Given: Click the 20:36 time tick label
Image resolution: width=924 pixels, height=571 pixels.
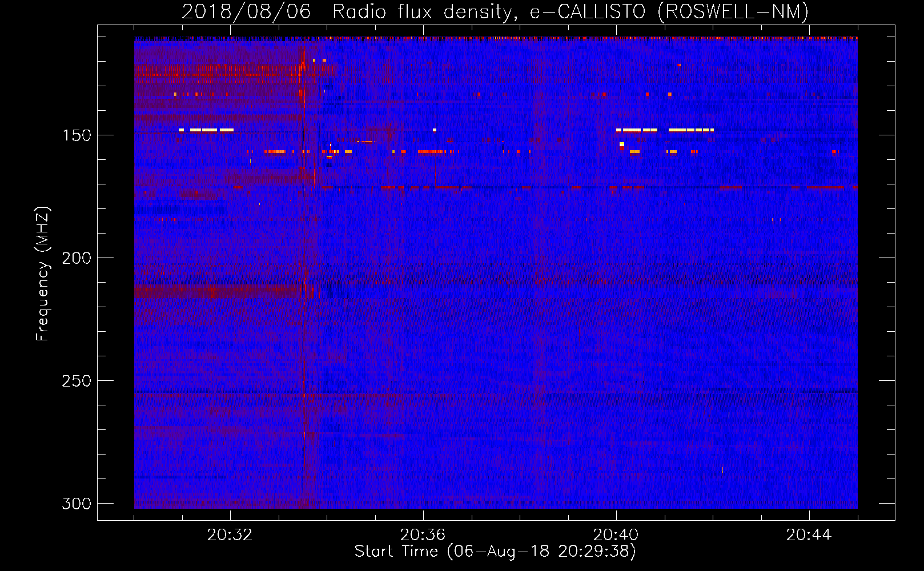Looking at the screenshot, I should tap(423, 535).
